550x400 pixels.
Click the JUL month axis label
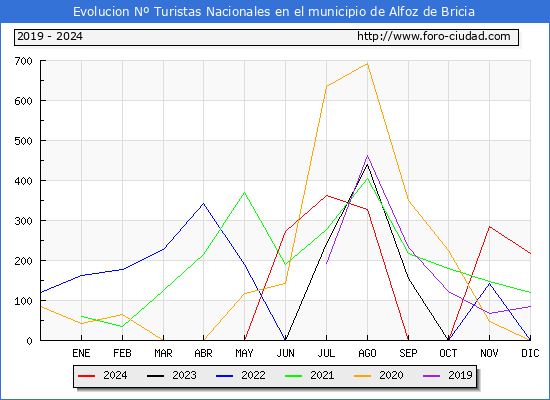tap(326, 353)
